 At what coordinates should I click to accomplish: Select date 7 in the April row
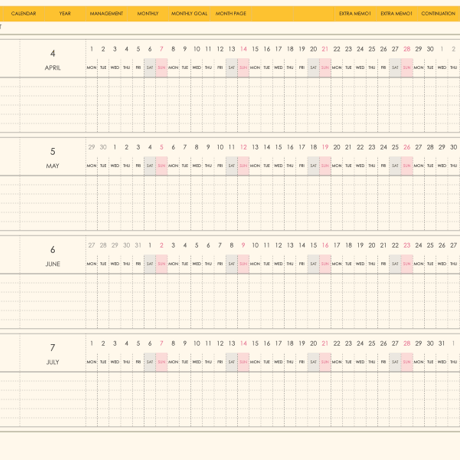161,49
